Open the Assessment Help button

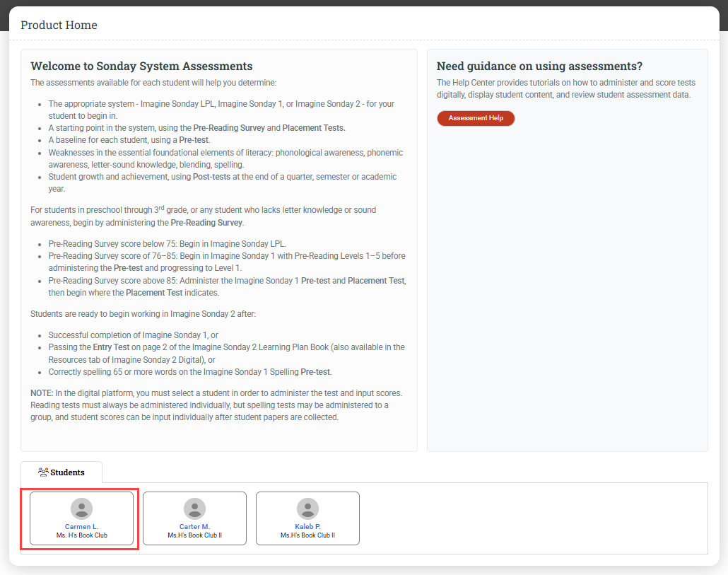pos(476,118)
